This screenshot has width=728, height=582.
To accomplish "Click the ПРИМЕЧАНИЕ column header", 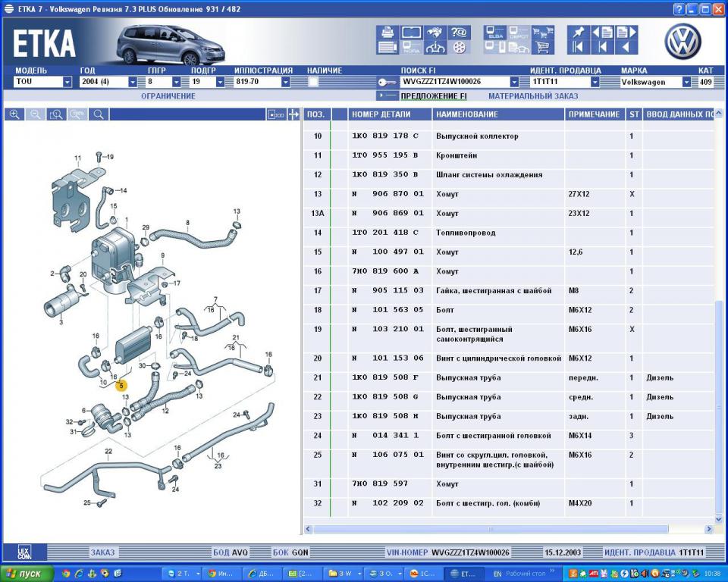I will [x=595, y=114].
